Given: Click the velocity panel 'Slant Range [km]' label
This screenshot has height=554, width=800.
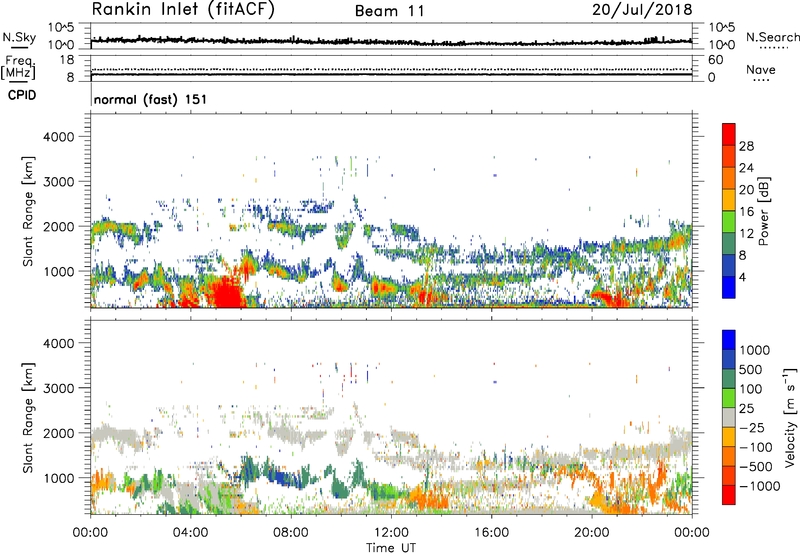Looking at the screenshot, I should click(28, 417).
